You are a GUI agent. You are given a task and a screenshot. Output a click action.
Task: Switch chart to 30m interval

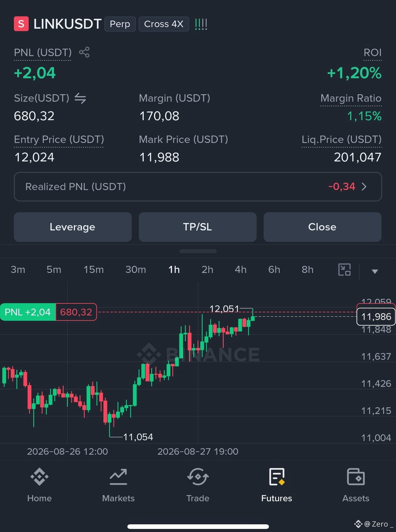pyautogui.click(x=136, y=270)
